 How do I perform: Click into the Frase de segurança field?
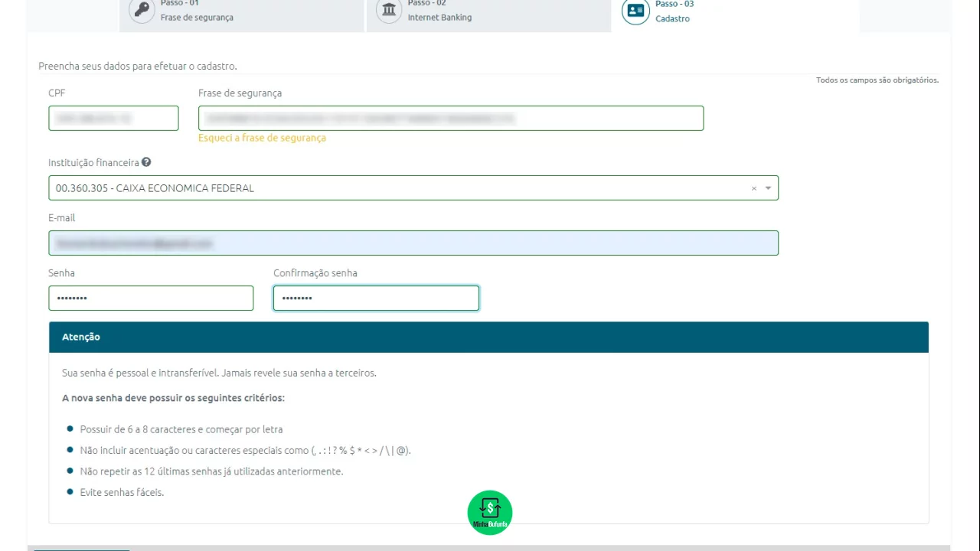coord(451,118)
